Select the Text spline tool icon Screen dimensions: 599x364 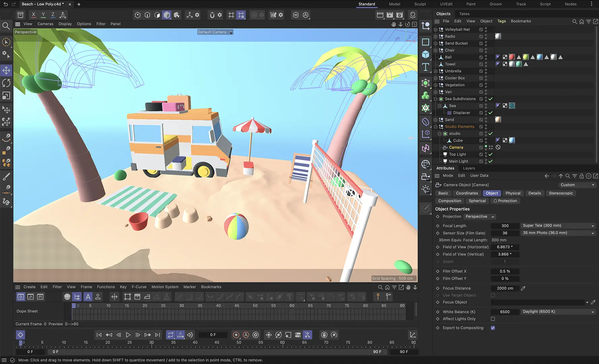(426, 67)
